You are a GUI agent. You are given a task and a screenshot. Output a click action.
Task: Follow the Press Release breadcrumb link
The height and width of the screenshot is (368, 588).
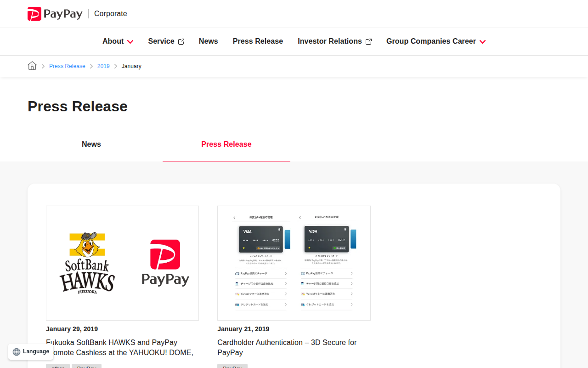click(x=67, y=66)
